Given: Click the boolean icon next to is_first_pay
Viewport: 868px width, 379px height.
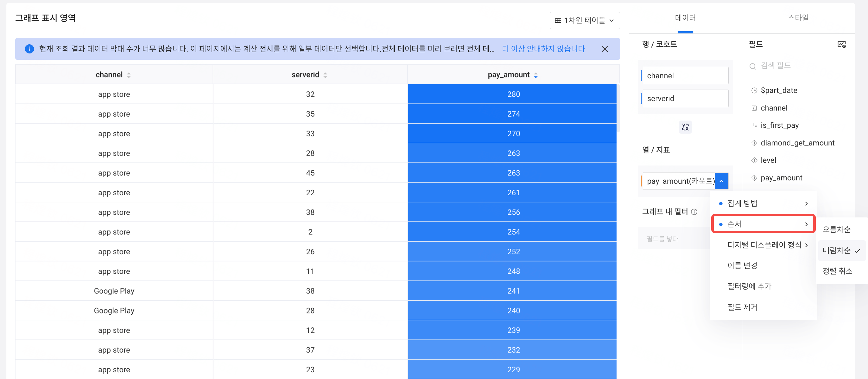Looking at the screenshot, I should 754,125.
